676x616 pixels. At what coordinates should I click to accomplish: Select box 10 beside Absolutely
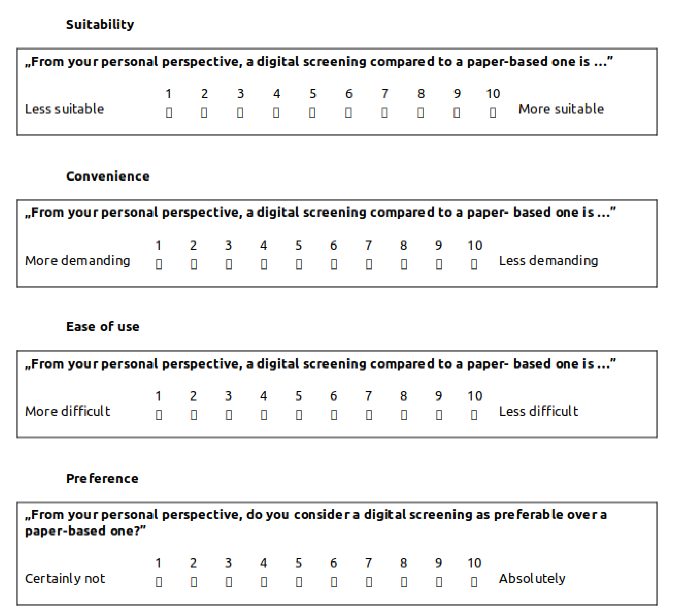point(474,582)
